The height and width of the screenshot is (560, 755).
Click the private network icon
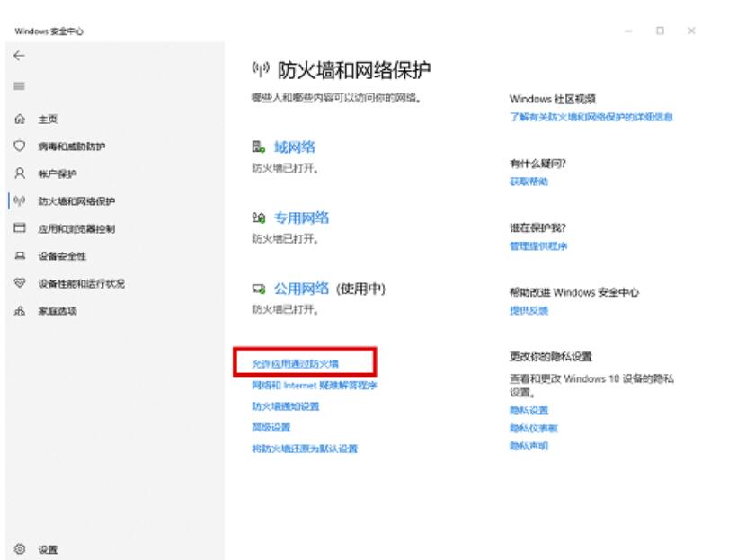pyautogui.click(x=259, y=218)
